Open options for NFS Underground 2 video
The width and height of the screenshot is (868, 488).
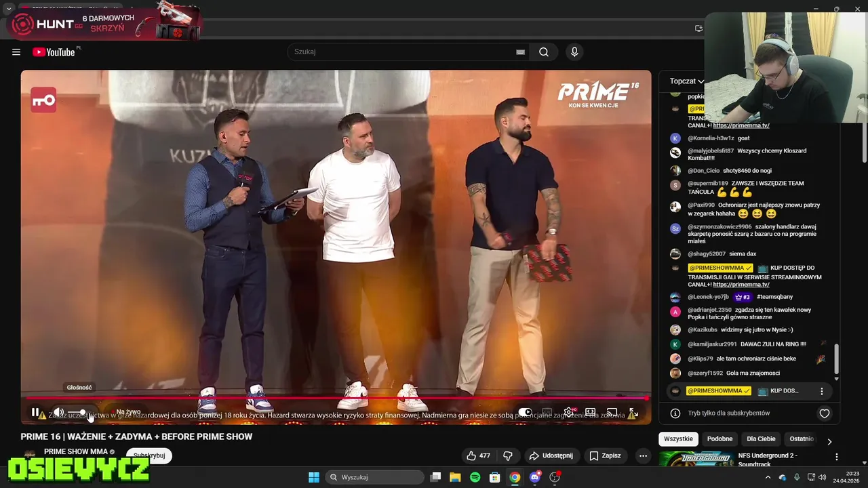836,457
